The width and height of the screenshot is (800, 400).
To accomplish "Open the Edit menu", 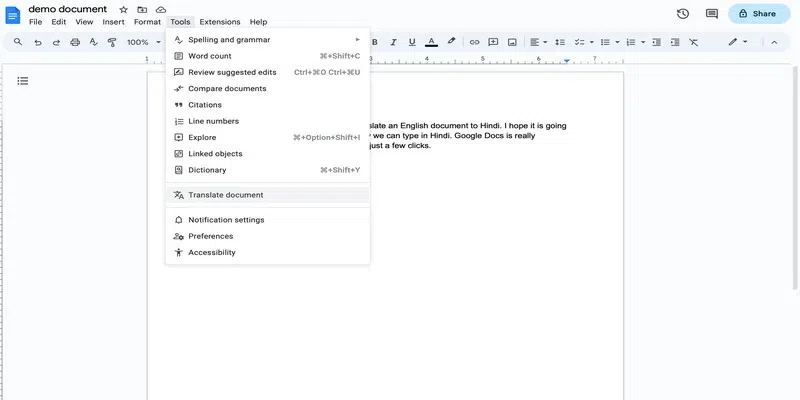I will click(x=59, y=22).
